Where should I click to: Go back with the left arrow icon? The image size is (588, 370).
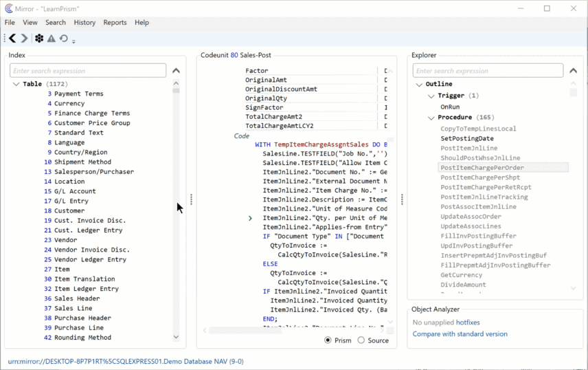tap(12, 39)
